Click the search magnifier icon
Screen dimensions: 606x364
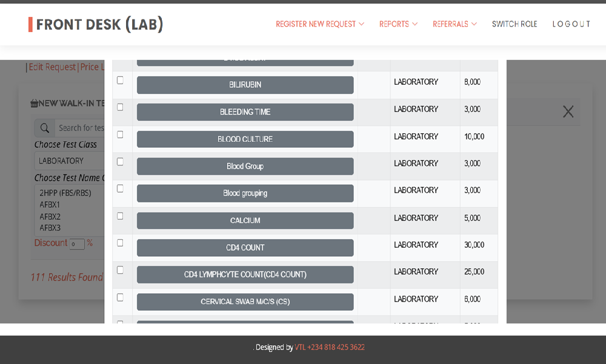pyautogui.click(x=45, y=128)
